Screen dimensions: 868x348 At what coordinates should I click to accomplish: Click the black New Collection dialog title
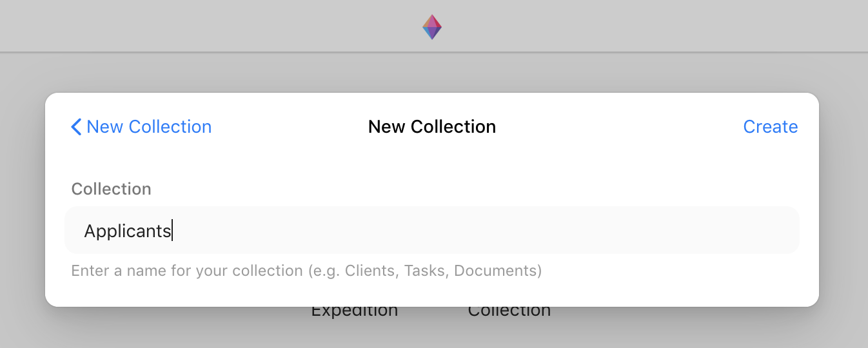coord(432,127)
